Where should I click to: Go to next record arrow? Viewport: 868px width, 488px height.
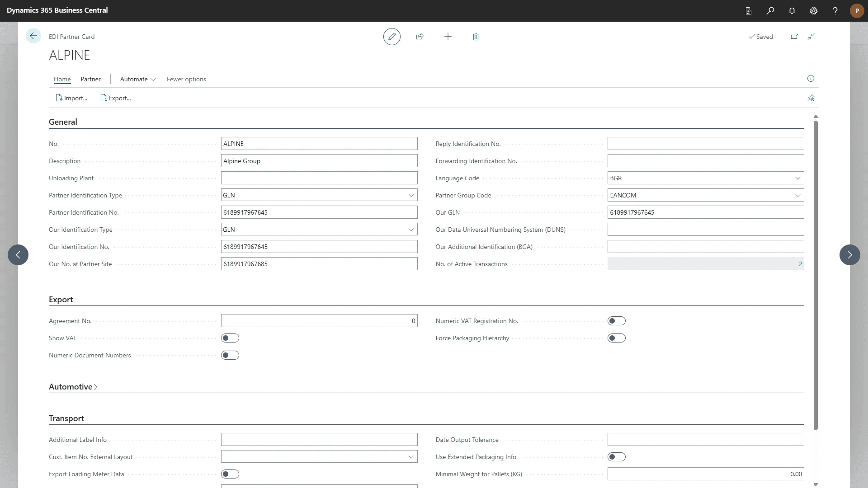pyautogui.click(x=849, y=255)
